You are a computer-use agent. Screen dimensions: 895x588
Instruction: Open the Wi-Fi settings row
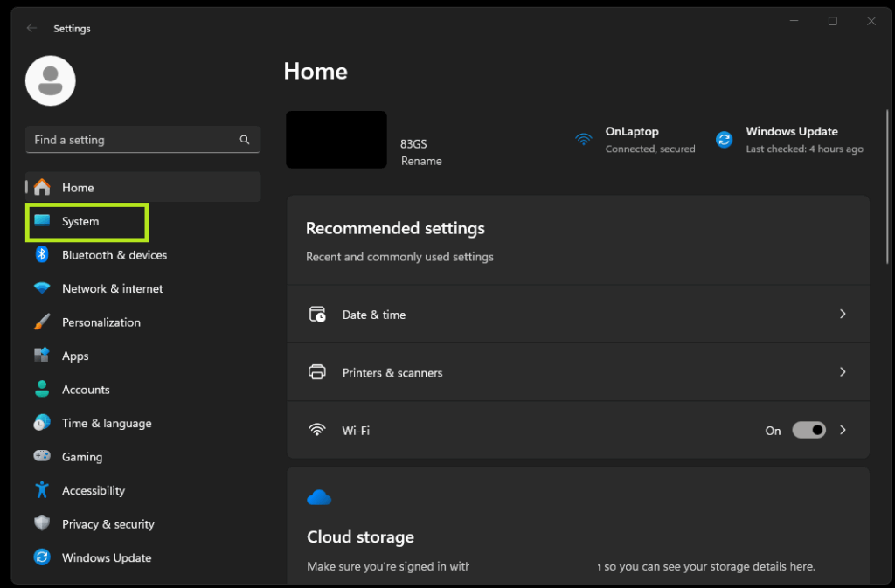tap(579, 430)
